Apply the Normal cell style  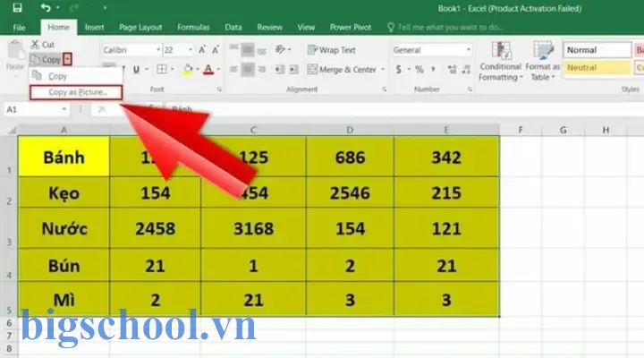(x=597, y=50)
